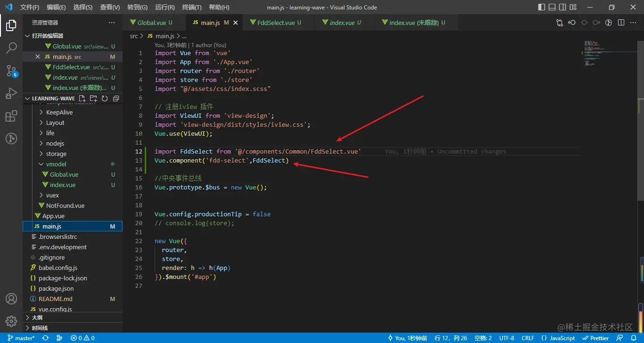Open the Accounts menu icon
644x343 pixels.
pos(11,299)
